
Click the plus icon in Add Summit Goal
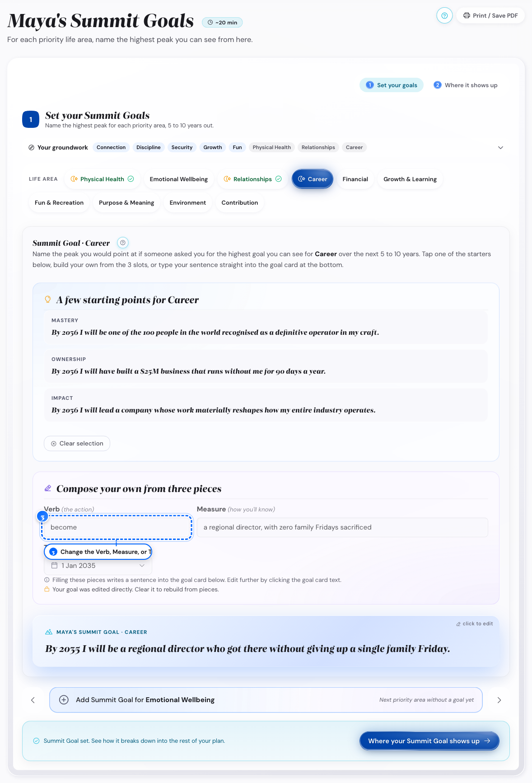click(x=64, y=700)
